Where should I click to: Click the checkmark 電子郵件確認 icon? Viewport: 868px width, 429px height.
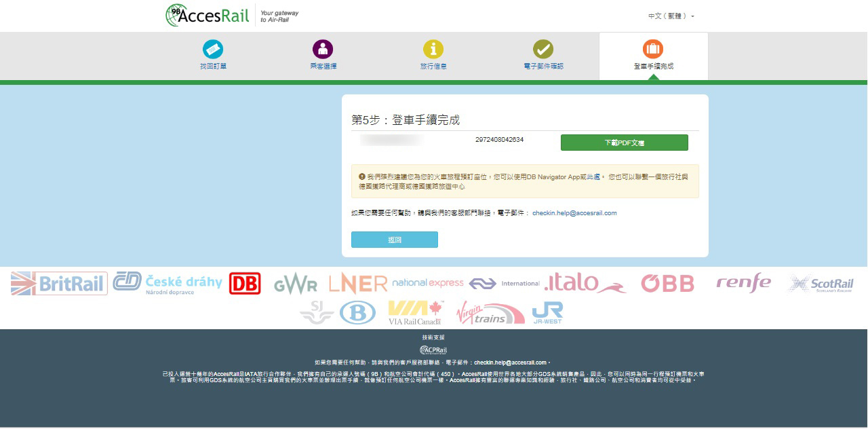(x=543, y=49)
